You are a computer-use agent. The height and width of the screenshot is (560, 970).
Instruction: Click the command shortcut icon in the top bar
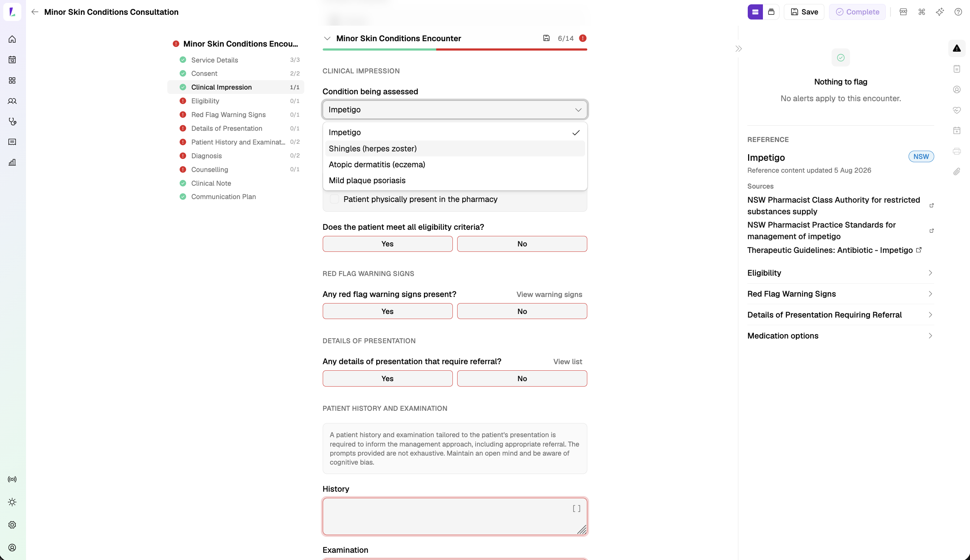[x=922, y=12]
